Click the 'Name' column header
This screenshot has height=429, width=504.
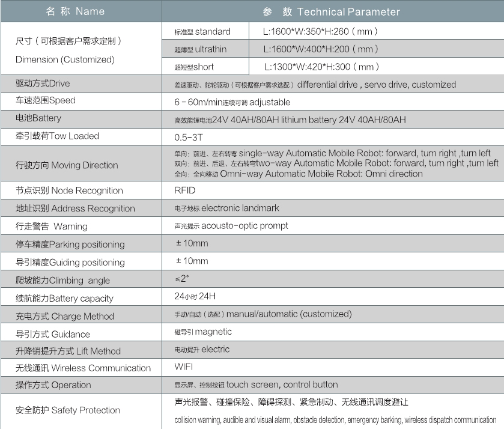pos(81,11)
